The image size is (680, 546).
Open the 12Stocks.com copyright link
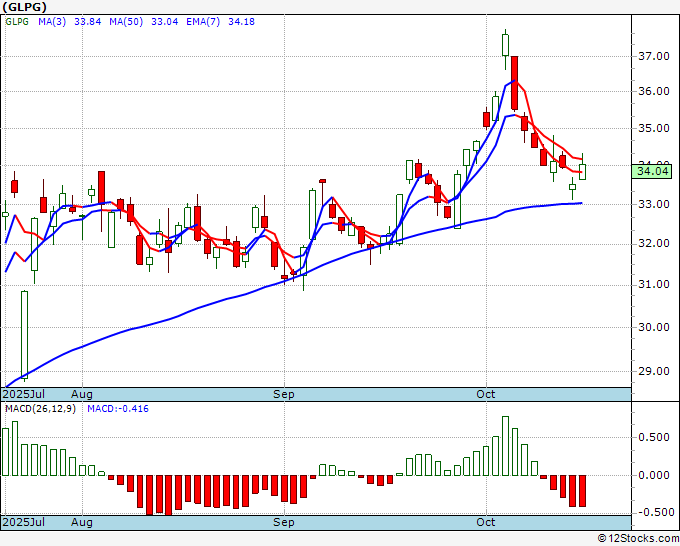(x=638, y=539)
